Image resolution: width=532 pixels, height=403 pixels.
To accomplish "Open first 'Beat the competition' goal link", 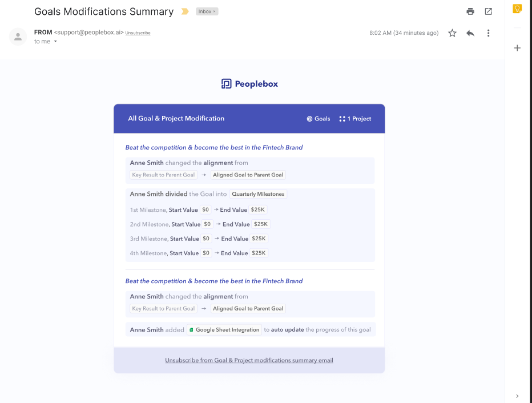I will coord(213,148).
